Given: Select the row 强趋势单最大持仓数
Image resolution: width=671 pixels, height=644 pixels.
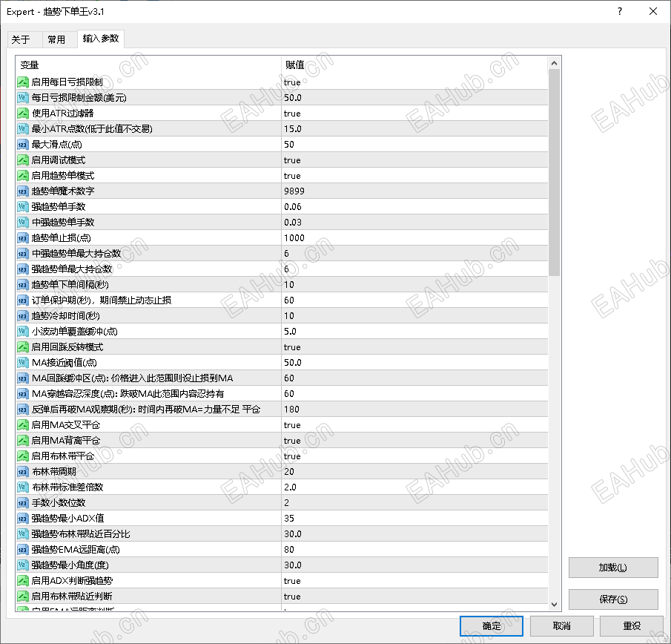Looking at the screenshot, I should (282, 269).
